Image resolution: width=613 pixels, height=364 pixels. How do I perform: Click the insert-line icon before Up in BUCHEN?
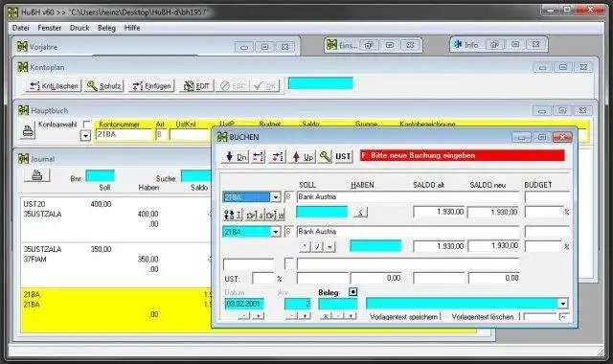coord(277,157)
